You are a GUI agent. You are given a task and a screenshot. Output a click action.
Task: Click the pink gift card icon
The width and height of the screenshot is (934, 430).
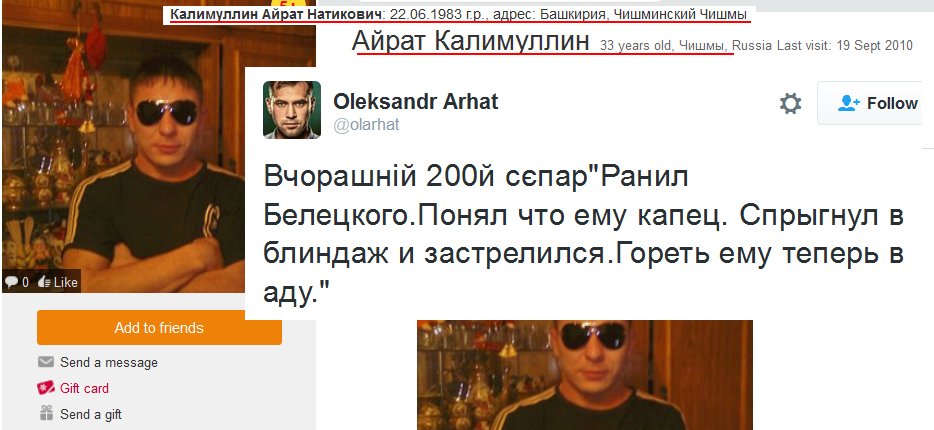click(46, 388)
